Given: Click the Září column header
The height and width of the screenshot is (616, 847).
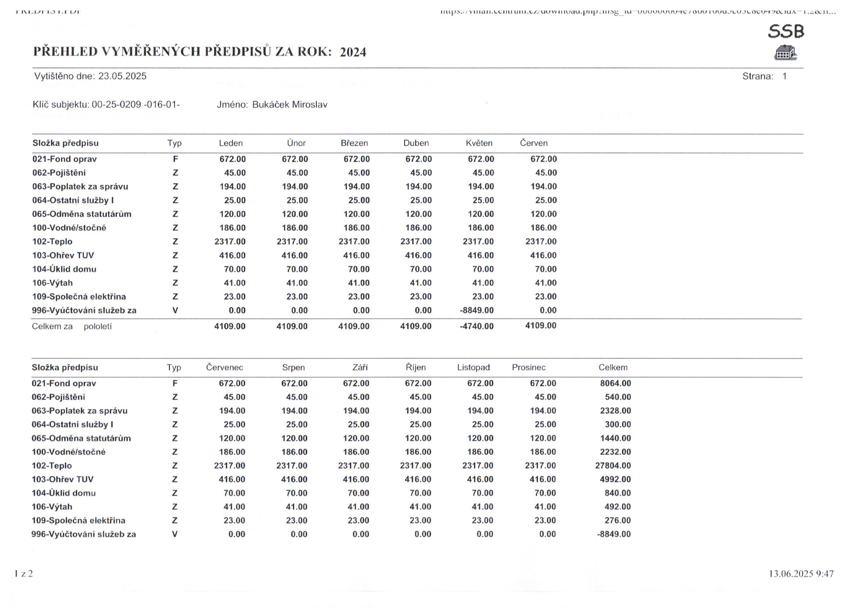Looking at the screenshot, I should tap(360, 367).
